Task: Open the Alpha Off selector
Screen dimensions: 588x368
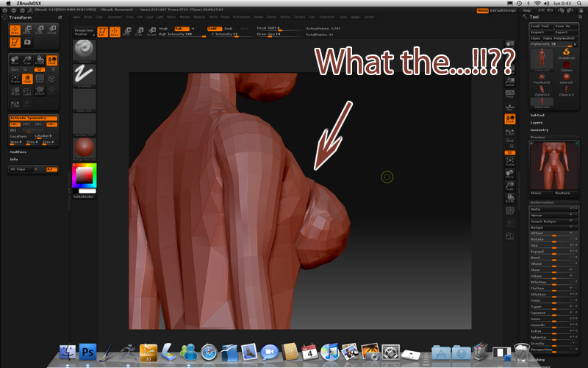Action: 85,100
